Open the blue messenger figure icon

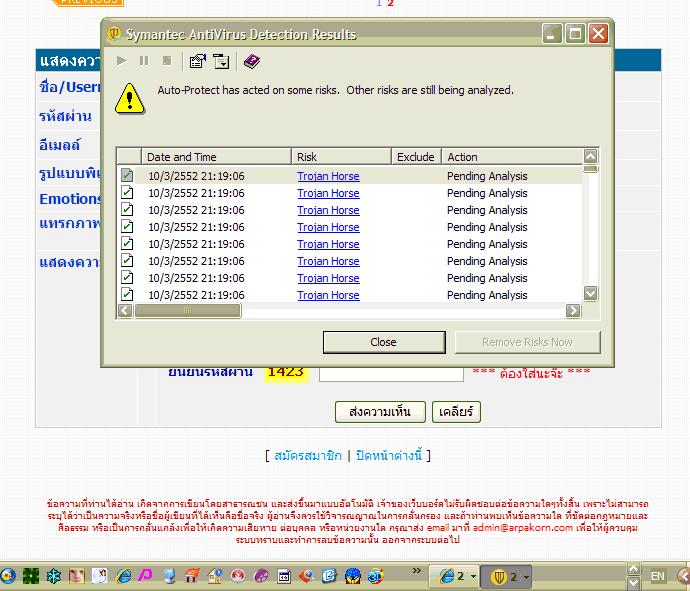tap(169, 576)
